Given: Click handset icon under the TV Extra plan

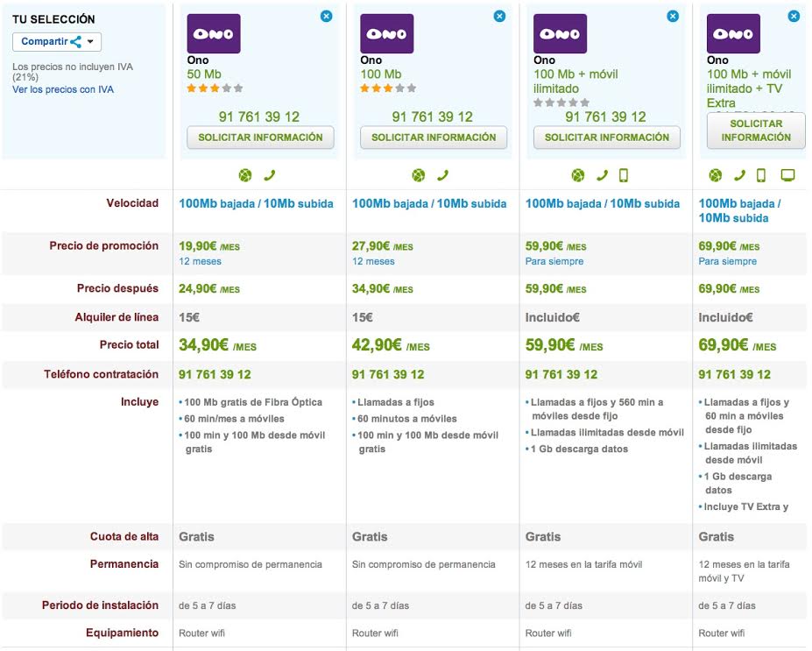Looking at the screenshot, I should click(739, 175).
